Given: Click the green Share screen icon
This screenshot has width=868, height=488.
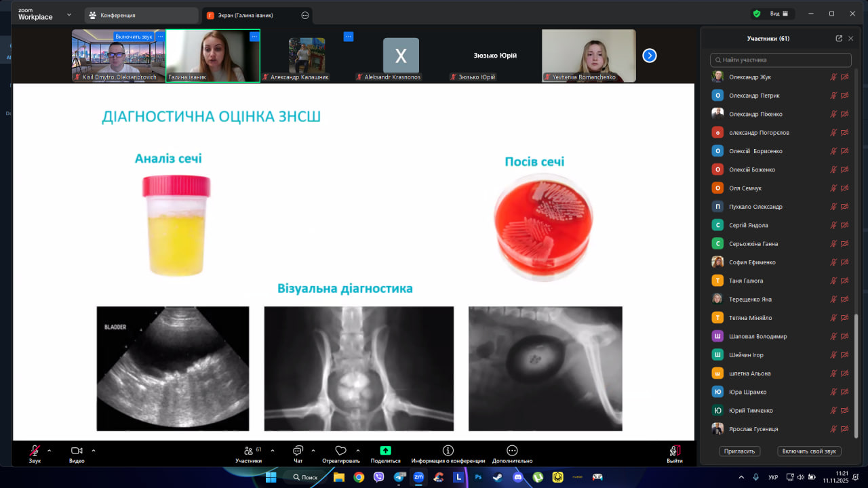Looking at the screenshot, I should coord(385,451).
